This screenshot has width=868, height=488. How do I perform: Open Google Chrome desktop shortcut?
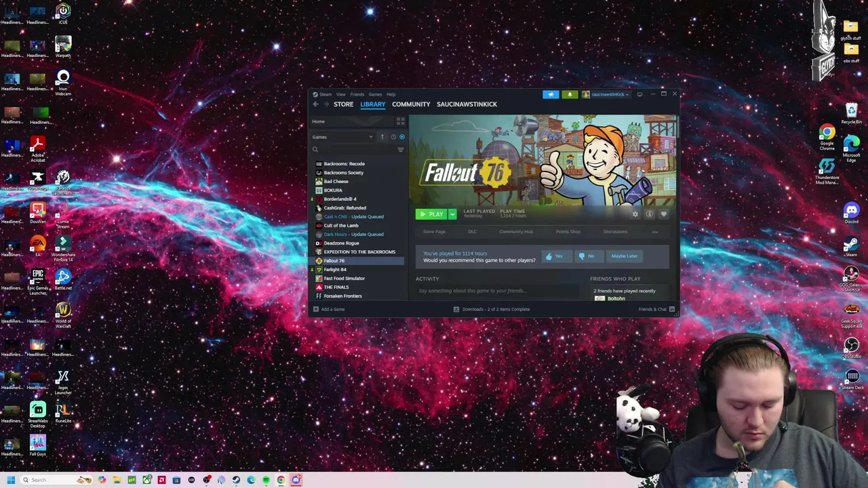click(x=827, y=137)
